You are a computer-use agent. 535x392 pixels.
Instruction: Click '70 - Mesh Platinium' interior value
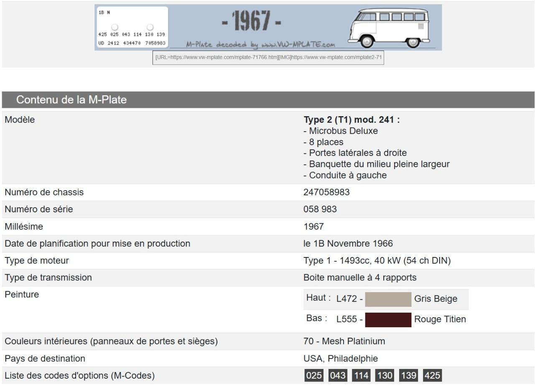(344, 341)
